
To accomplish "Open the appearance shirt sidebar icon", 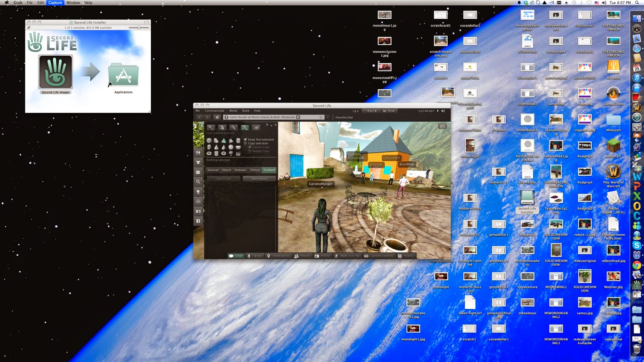I will click(x=198, y=162).
